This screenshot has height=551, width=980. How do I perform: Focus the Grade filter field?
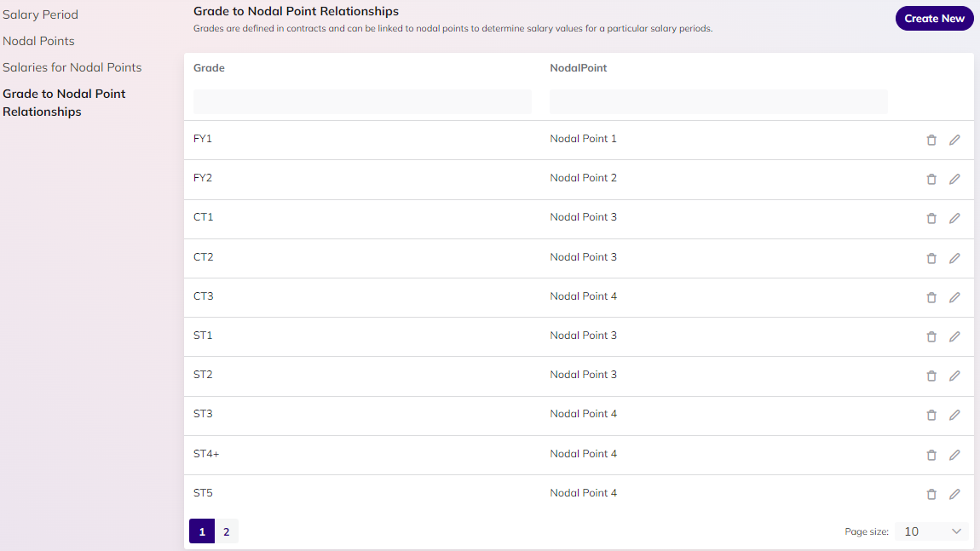[x=362, y=101]
